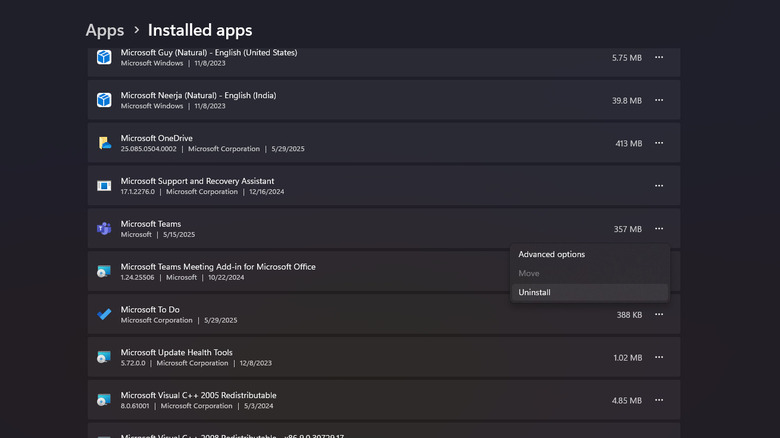The width and height of the screenshot is (780, 438).
Task: Click the Microsoft Guy voice package icon
Action: click(x=104, y=58)
